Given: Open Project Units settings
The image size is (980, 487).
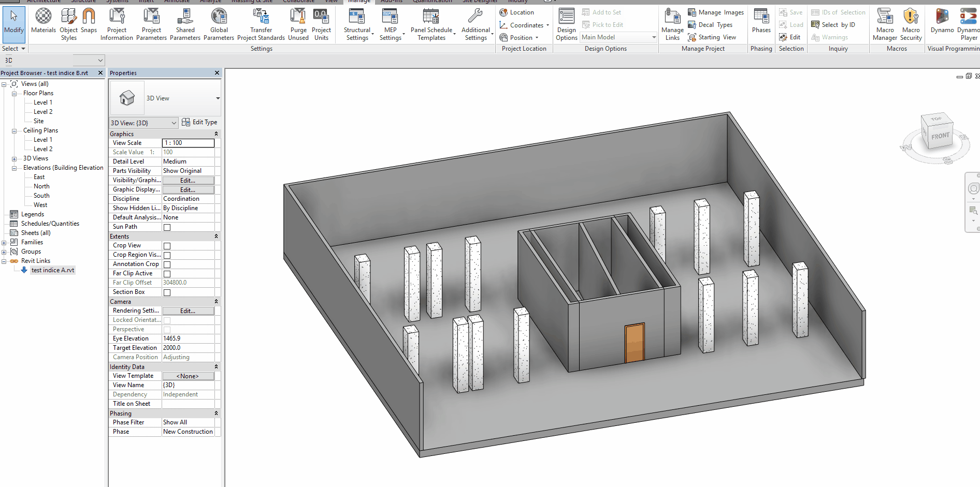Looking at the screenshot, I should pyautogui.click(x=321, y=23).
